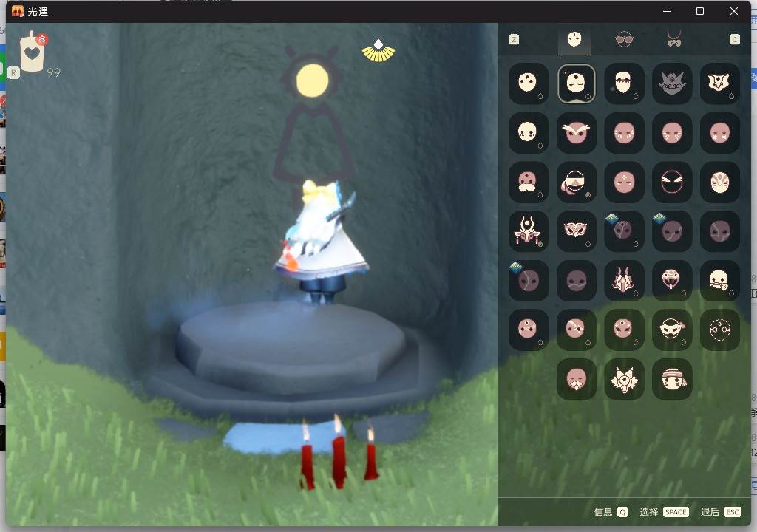Click the 光遇 app icon in title bar
Viewport: 757px width, 532px height.
pyautogui.click(x=18, y=11)
